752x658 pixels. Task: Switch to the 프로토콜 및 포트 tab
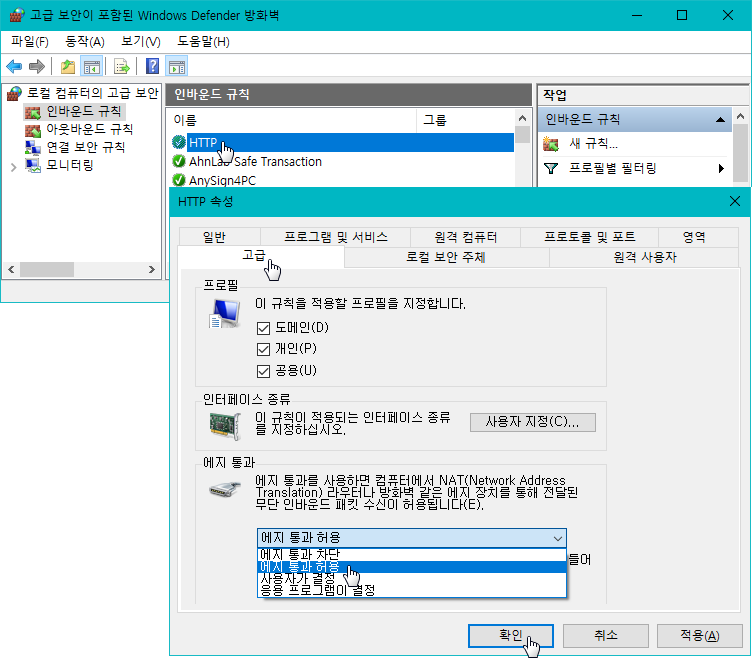[x=589, y=237]
